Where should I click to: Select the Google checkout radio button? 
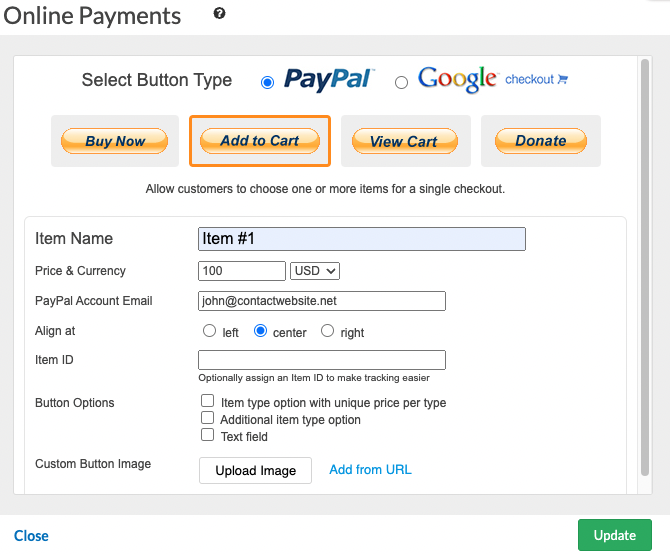(x=401, y=83)
